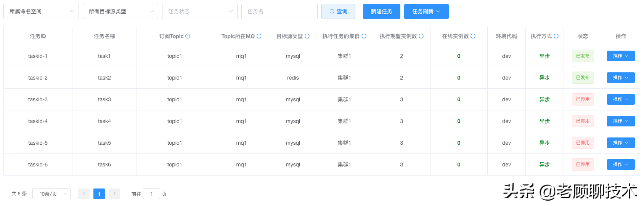Click 任务ID column header
The height and width of the screenshot is (206, 644).
[x=38, y=36]
